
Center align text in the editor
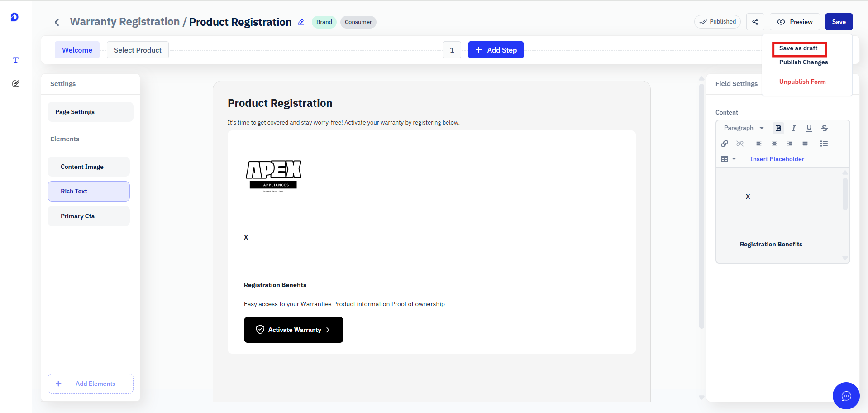point(774,144)
